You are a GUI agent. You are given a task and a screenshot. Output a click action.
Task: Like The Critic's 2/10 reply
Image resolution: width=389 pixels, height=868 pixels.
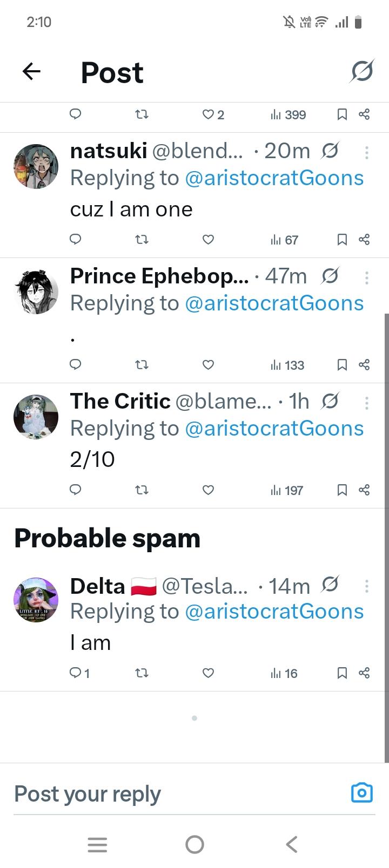(x=209, y=490)
